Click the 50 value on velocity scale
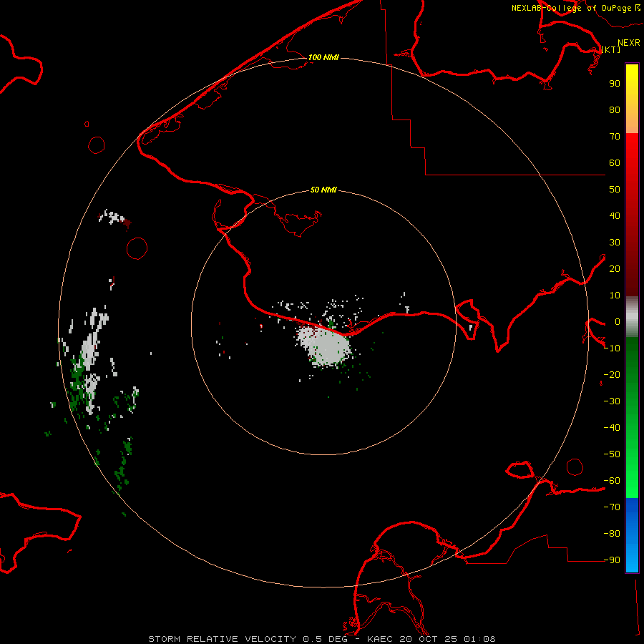This screenshot has width=644, height=644. (615, 190)
